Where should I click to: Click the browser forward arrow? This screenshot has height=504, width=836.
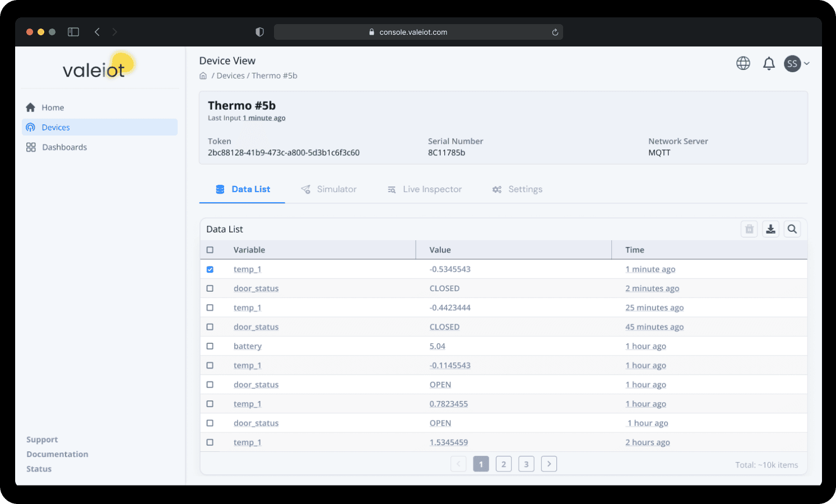coord(114,32)
